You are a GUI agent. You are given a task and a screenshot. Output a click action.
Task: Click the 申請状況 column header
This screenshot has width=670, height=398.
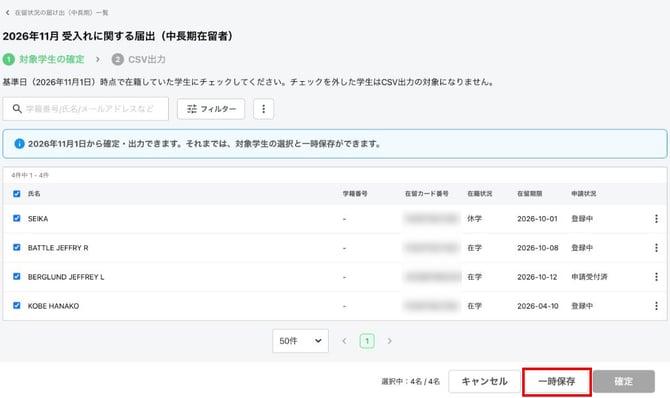(584, 194)
